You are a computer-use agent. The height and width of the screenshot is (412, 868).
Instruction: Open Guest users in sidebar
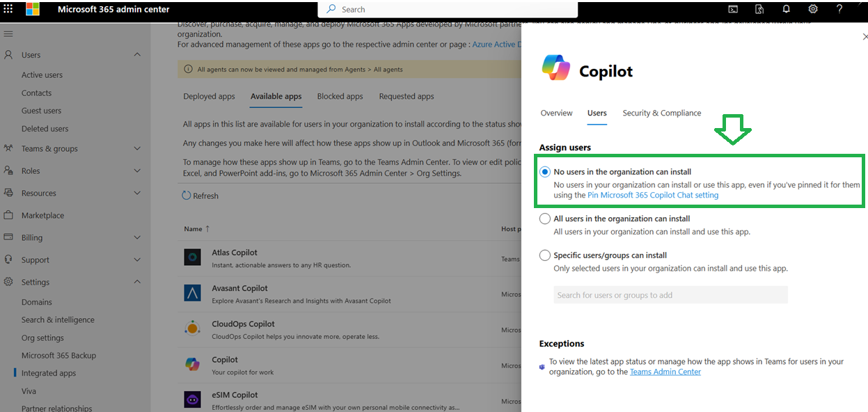tap(41, 111)
